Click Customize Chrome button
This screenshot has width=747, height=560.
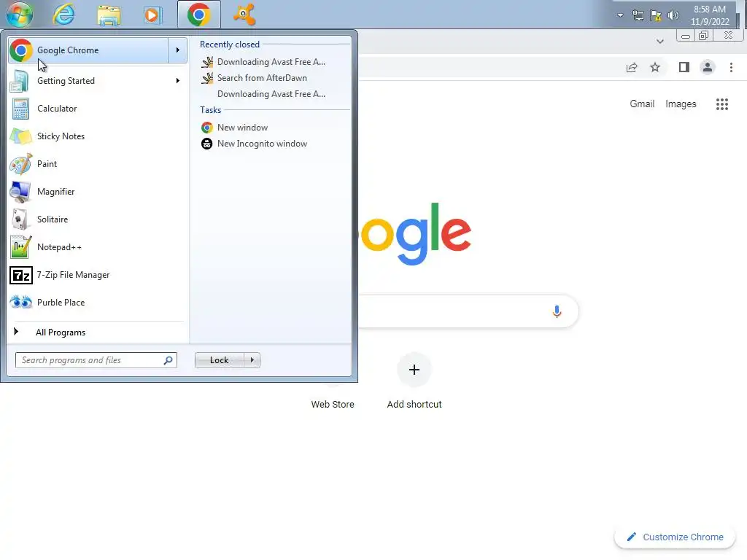pos(675,537)
